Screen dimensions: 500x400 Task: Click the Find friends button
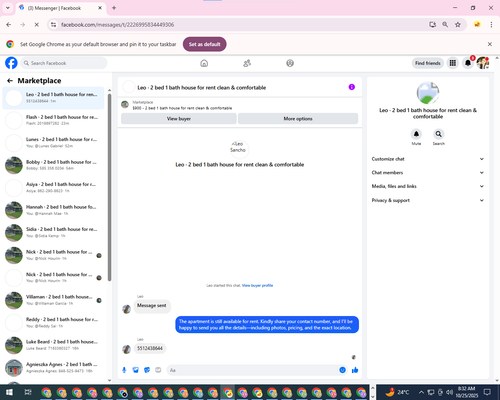[x=428, y=63]
